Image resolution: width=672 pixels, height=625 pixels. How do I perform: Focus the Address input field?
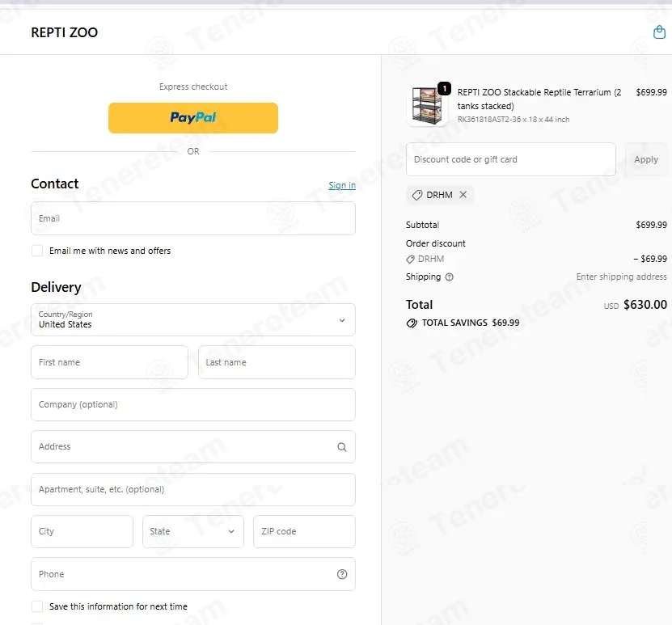[192, 446]
